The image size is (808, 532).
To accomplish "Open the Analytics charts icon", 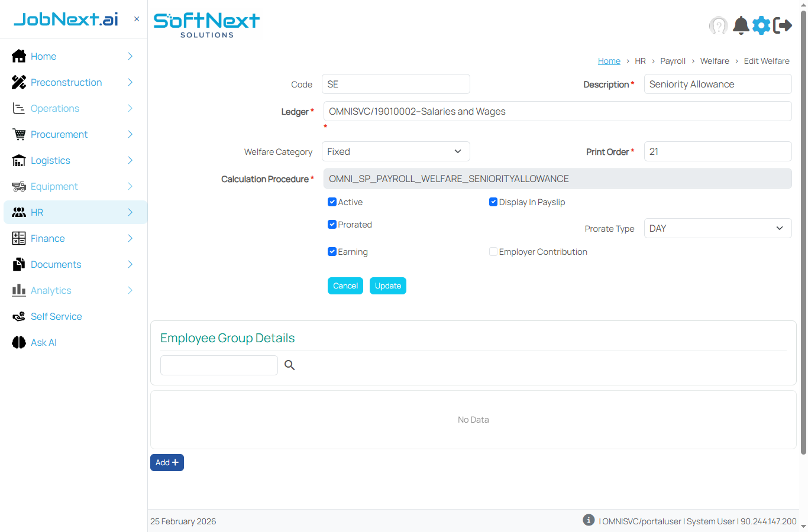I will (18, 290).
